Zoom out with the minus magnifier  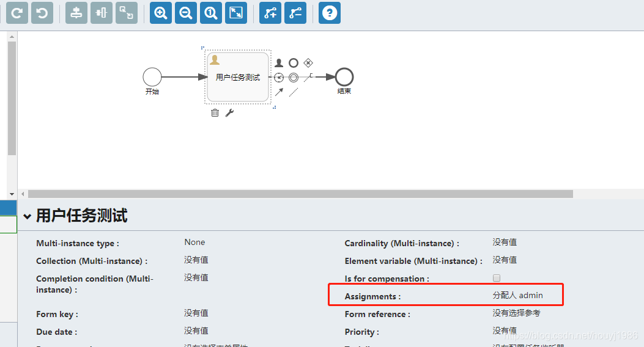(186, 13)
